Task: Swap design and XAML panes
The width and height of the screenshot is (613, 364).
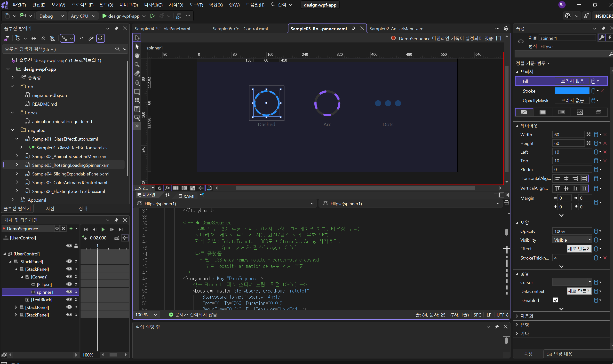Action: pos(167,195)
